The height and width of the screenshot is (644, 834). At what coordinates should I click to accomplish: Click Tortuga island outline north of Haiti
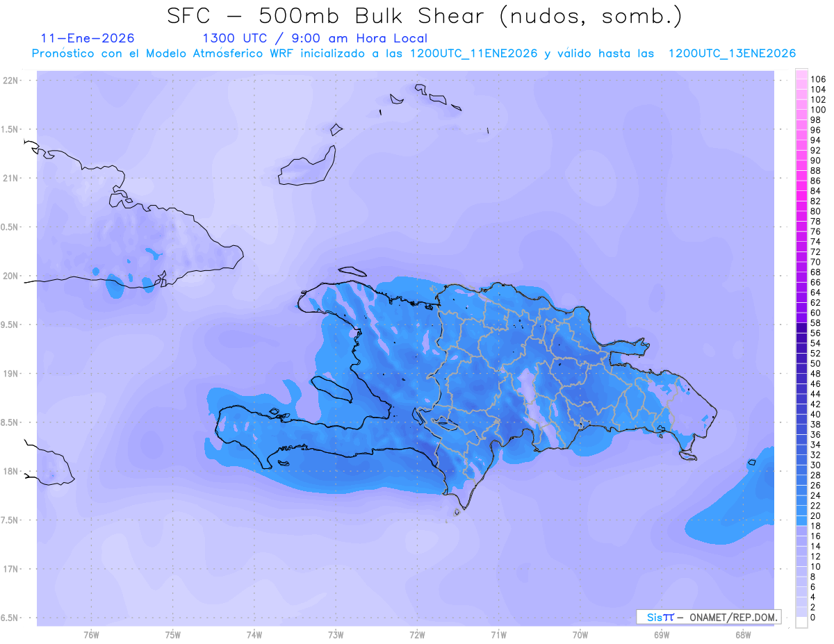coord(352,272)
